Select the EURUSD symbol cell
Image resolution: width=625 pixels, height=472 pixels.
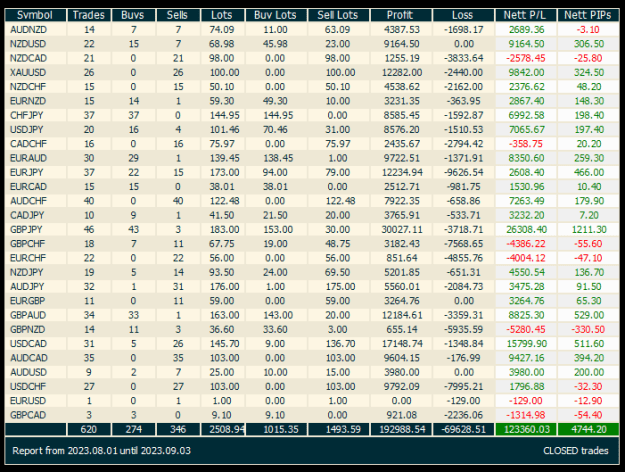click(35, 401)
